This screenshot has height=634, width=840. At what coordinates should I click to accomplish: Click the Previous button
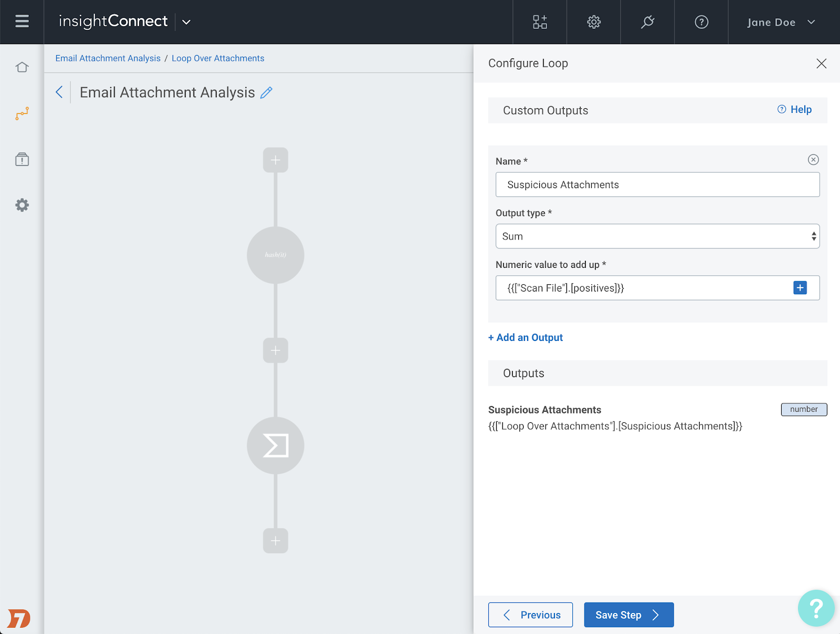[530, 615]
